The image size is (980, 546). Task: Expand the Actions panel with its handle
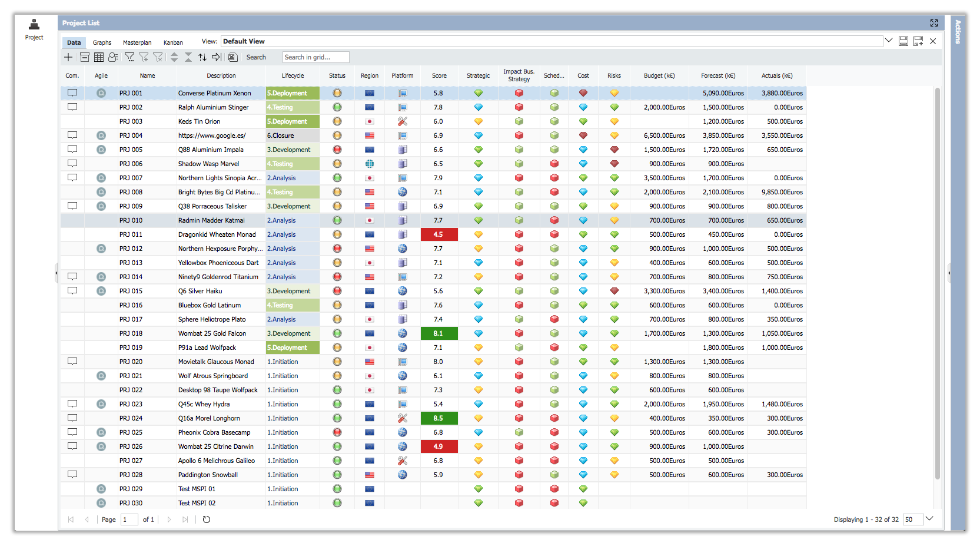click(949, 273)
